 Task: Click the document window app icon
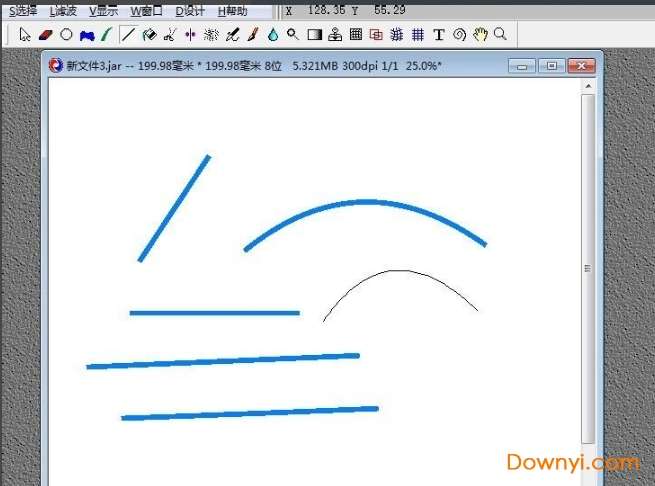[x=56, y=66]
